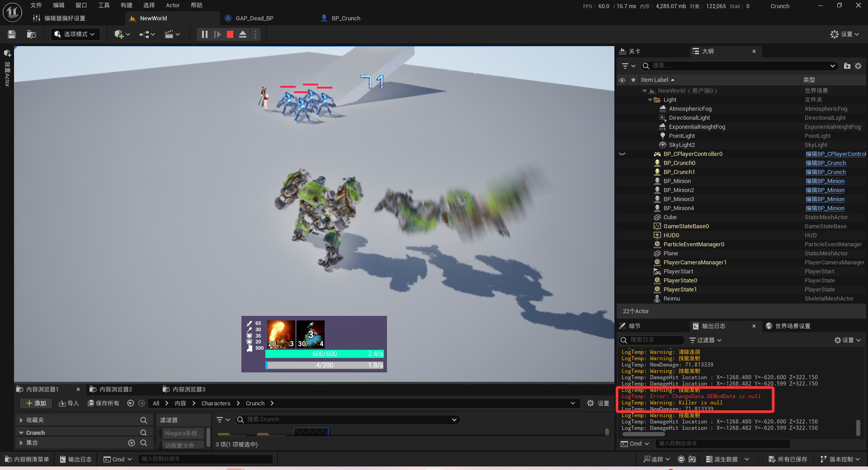Image resolution: width=868 pixels, height=470 pixels.
Task: Toggle visibility column eye header
Action: (x=622, y=80)
